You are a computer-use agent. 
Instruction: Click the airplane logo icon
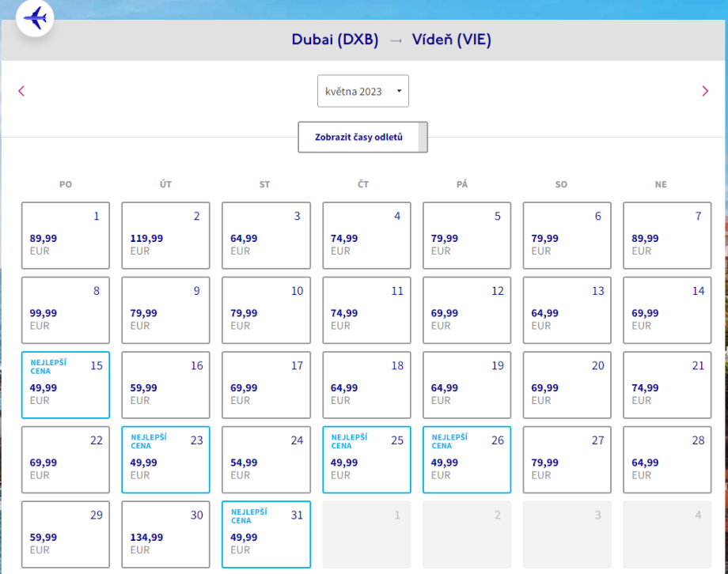coord(35,19)
